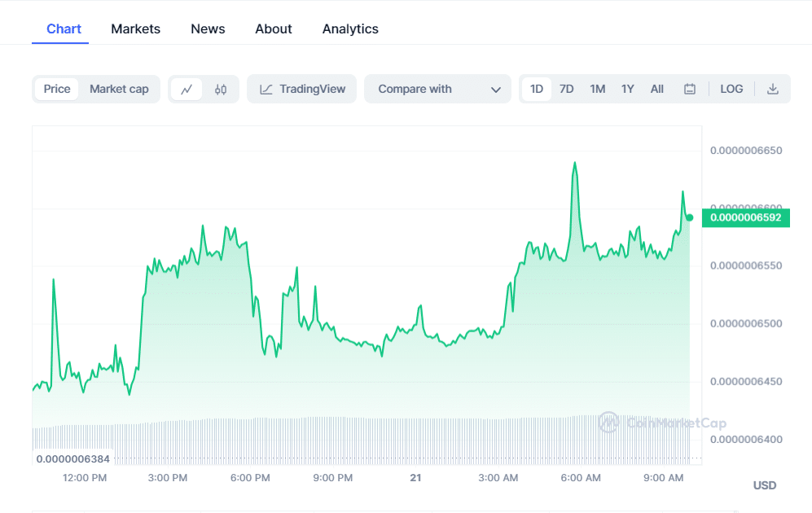The height and width of the screenshot is (513, 812).
Task: Select the 7D time range
Action: [566, 90]
